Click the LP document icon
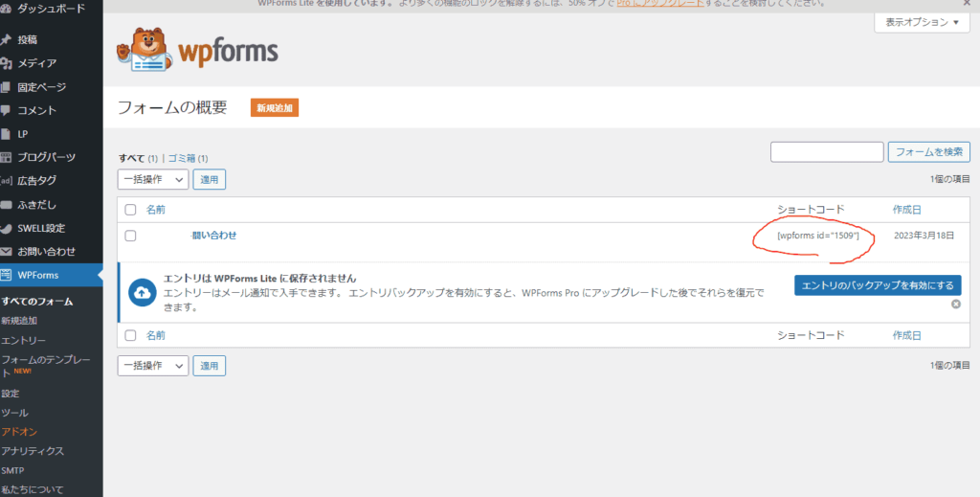 coord(6,134)
